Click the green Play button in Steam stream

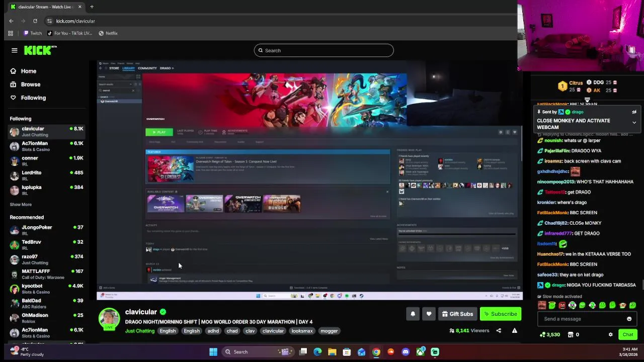(x=159, y=132)
